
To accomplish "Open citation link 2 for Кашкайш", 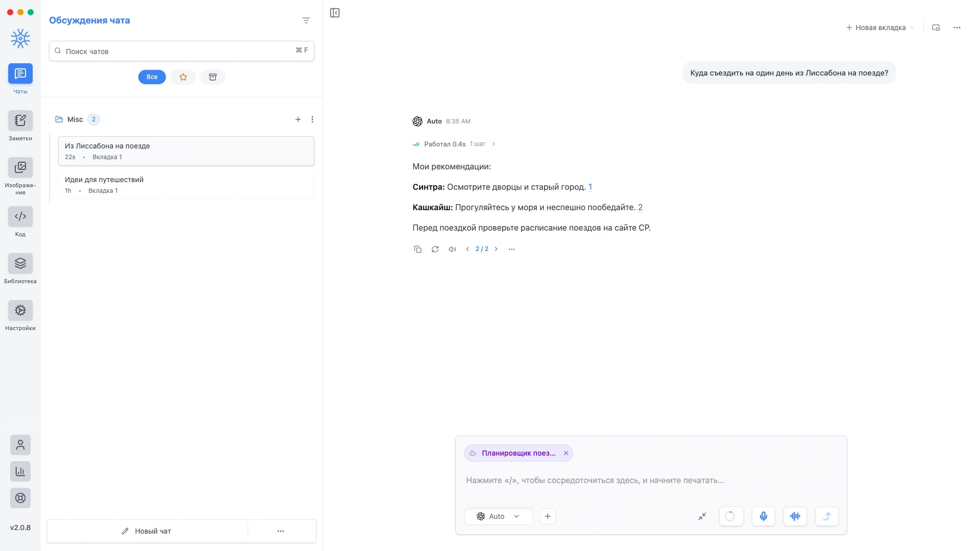I will pos(640,208).
